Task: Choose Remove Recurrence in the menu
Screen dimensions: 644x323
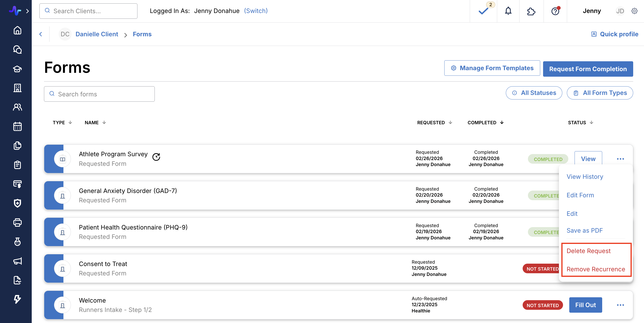Action: (x=595, y=269)
